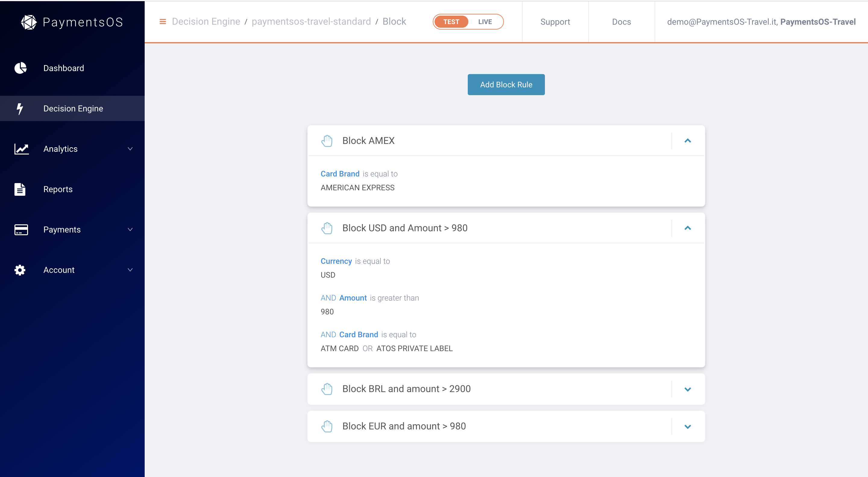
Task: Click the Support navigation item
Action: coord(555,21)
